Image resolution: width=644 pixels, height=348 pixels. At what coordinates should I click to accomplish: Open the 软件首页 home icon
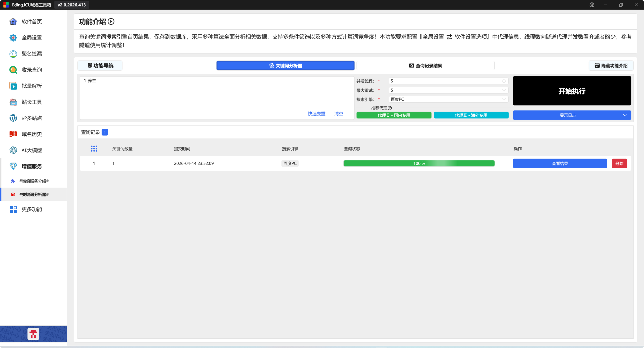[13, 22]
